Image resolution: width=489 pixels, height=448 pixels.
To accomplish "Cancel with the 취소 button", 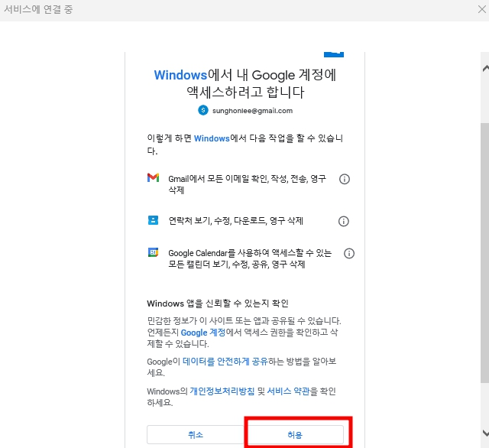I will tap(196, 434).
